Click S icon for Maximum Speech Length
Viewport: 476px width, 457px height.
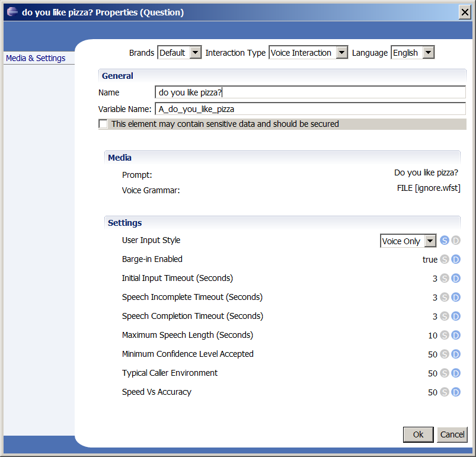pos(445,335)
